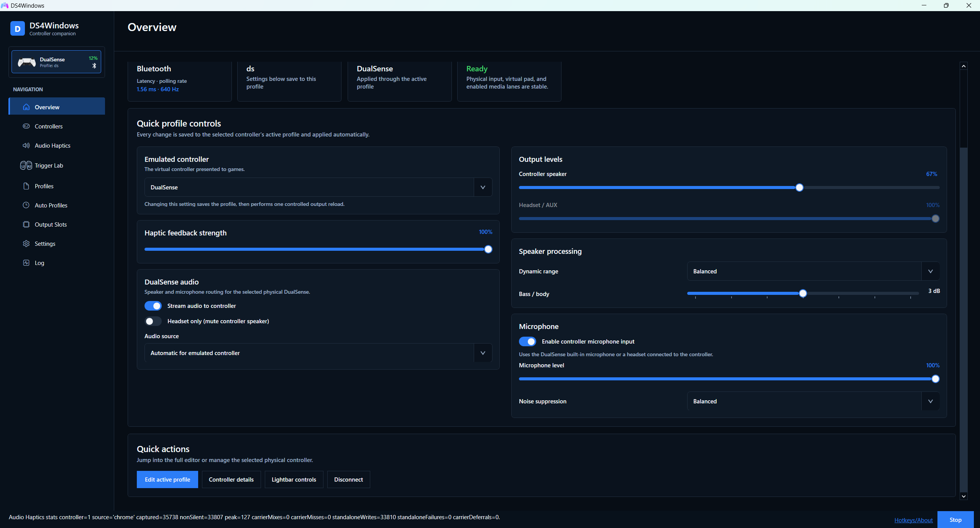Expand the Audio source dropdown
This screenshot has height=528, width=980.
click(318, 353)
